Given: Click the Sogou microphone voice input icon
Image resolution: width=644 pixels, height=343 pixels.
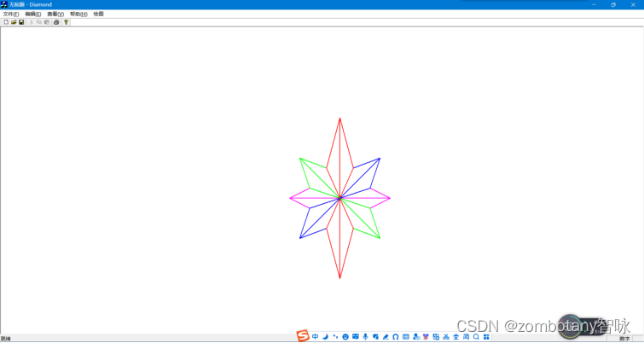Looking at the screenshot, I should tap(365, 337).
